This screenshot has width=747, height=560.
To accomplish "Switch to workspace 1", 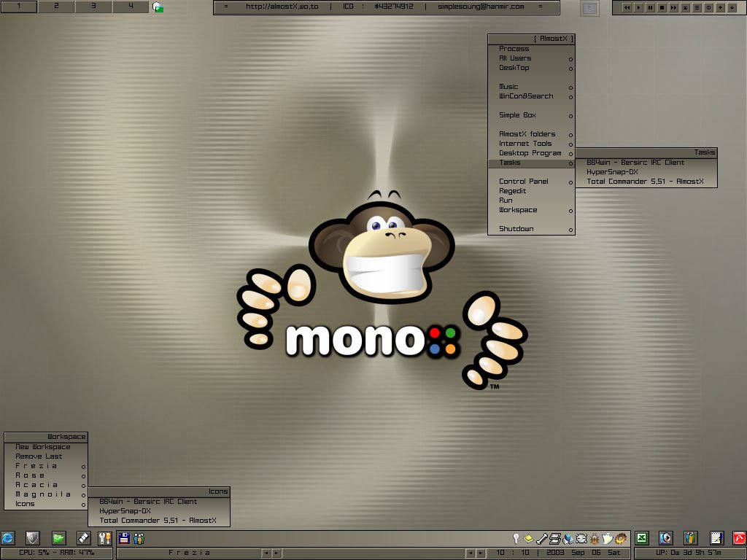I will (x=18, y=6).
